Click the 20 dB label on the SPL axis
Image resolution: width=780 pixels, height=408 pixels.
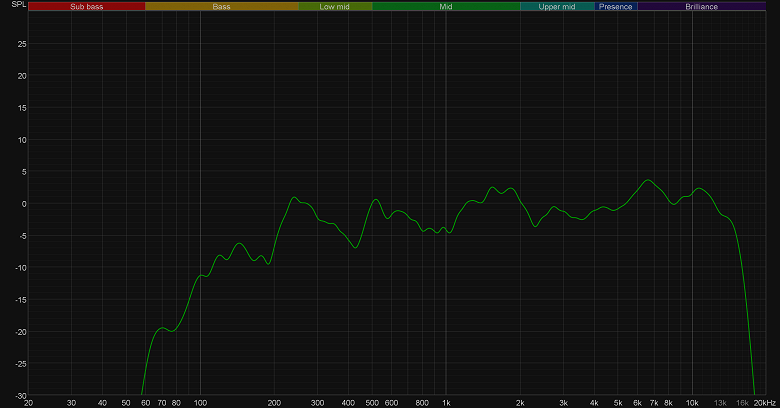pyautogui.click(x=22, y=76)
